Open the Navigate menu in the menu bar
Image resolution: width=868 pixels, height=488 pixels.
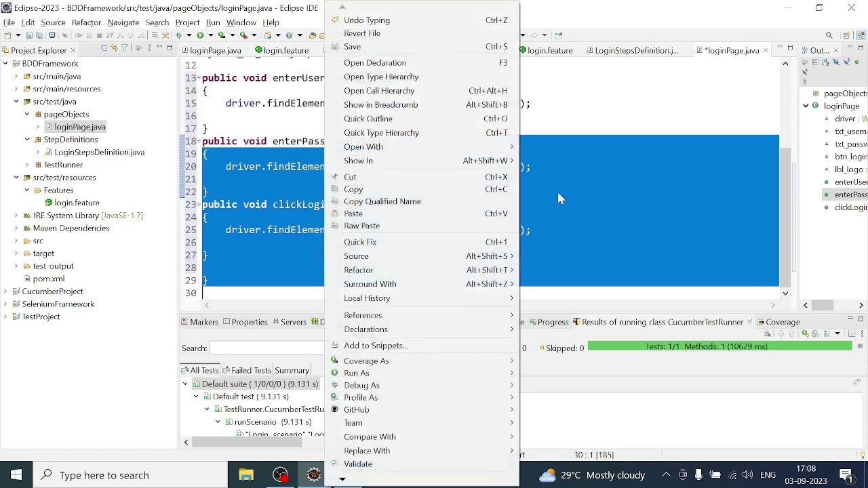pyautogui.click(x=123, y=22)
